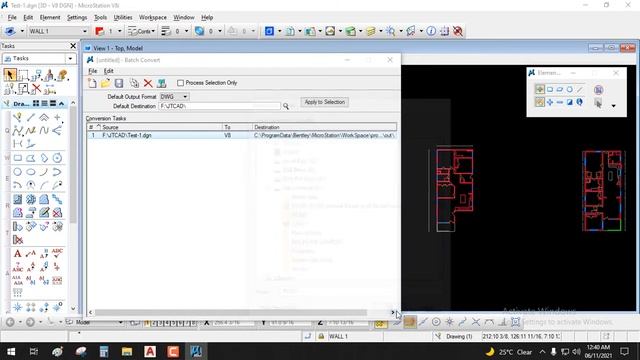The height and width of the screenshot is (360, 640).
Task: Close the Tasks panel with its X
Action: click(x=73, y=46)
